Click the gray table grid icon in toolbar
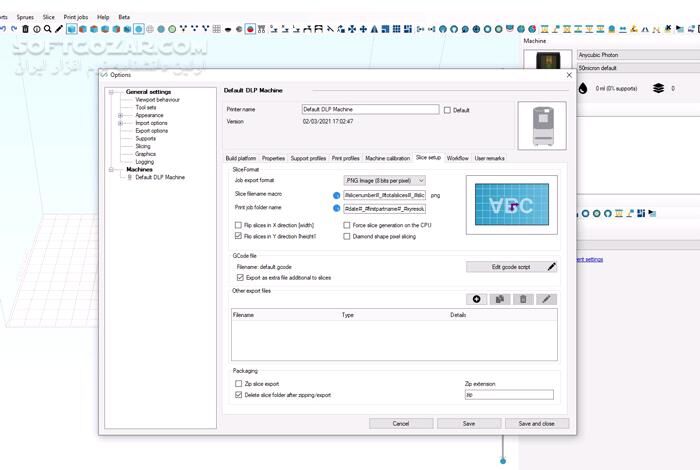 pos(217,29)
